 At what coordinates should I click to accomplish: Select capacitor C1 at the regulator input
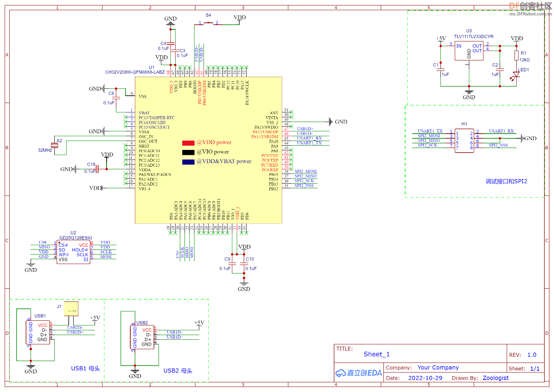click(441, 69)
